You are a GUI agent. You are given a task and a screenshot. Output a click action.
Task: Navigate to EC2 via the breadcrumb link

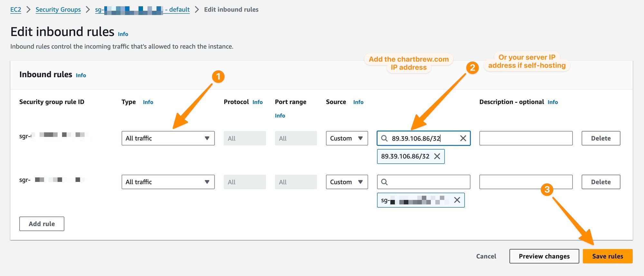[x=15, y=9]
